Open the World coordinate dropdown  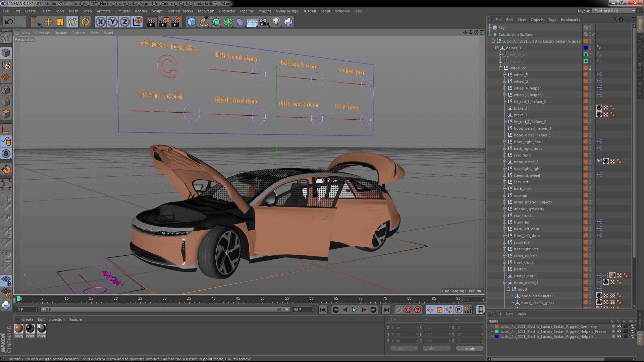point(404,349)
